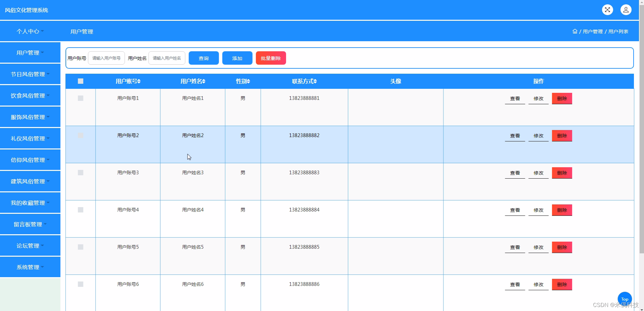The width and height of the screenshot is (644, 311).
Task: Click 用户管理 in the breadcrumb
Action: point(593,32)
